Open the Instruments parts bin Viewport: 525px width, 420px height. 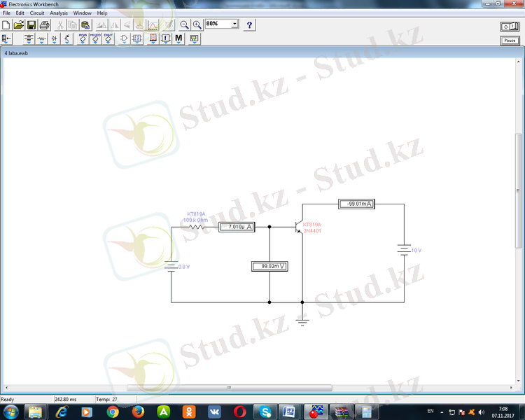(194, 39)
